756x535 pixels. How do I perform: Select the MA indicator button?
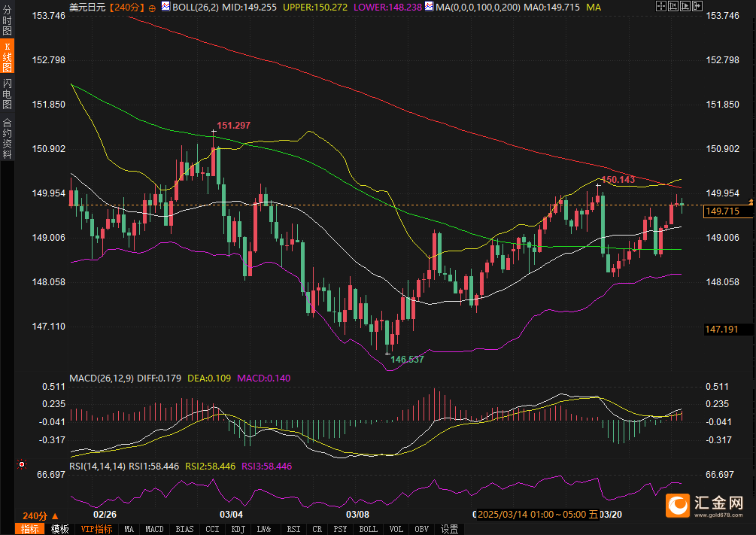click(129, 529)
